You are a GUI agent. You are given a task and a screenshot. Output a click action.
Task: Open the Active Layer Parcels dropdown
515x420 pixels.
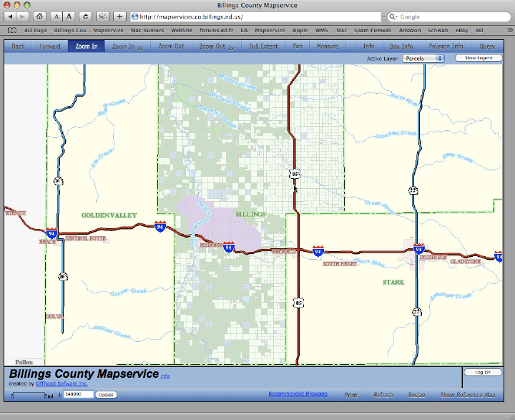pyautogui.click(x=423, y=58)
